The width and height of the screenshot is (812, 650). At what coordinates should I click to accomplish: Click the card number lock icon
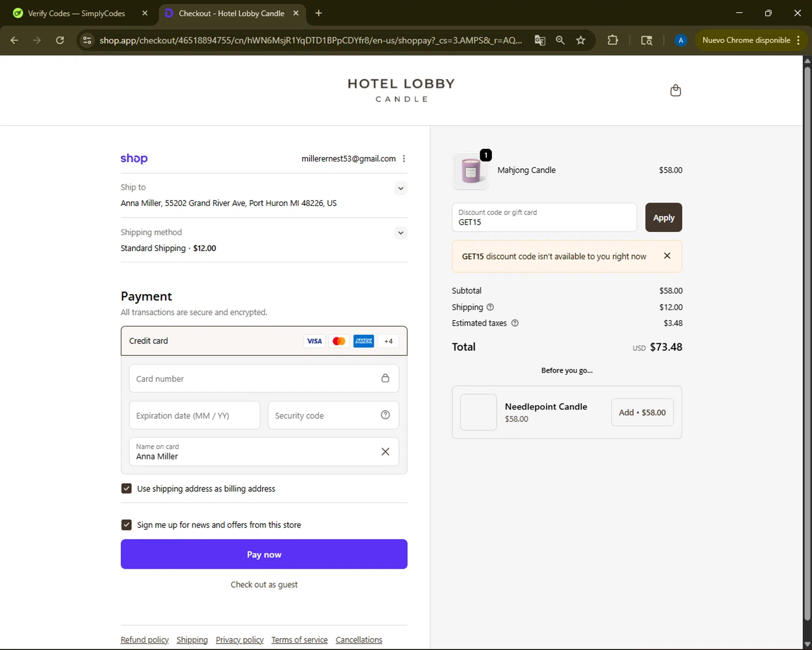[x=385, y=378]
